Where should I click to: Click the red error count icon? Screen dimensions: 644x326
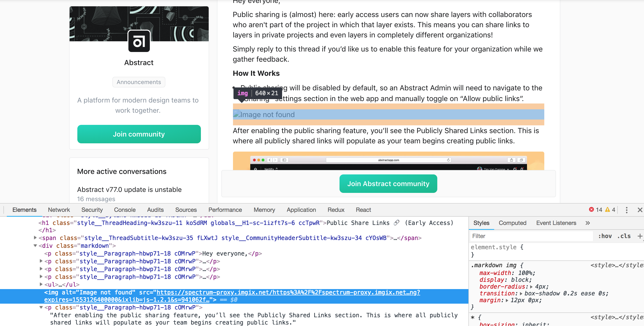tap(591, 210)
